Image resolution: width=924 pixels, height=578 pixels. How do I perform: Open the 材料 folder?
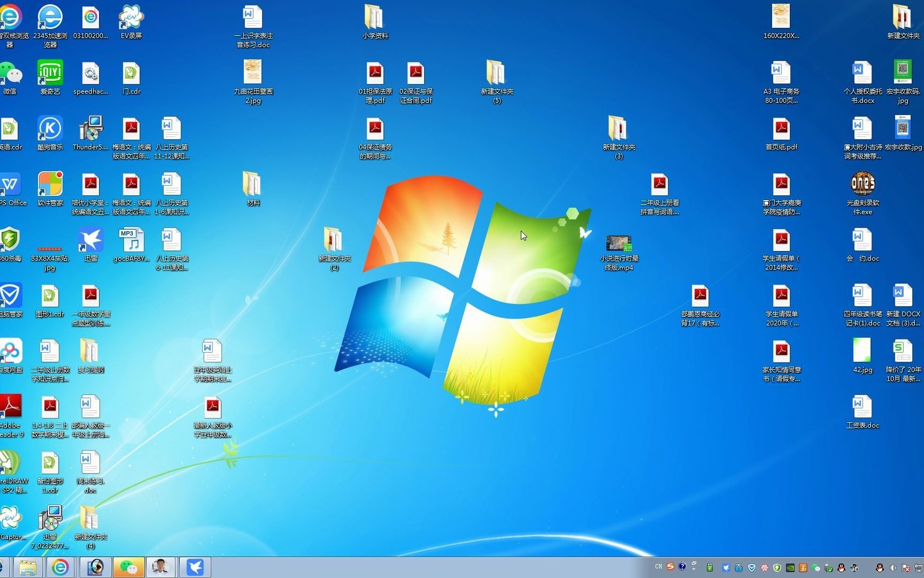pyautogui.click(x=253, y=189)
